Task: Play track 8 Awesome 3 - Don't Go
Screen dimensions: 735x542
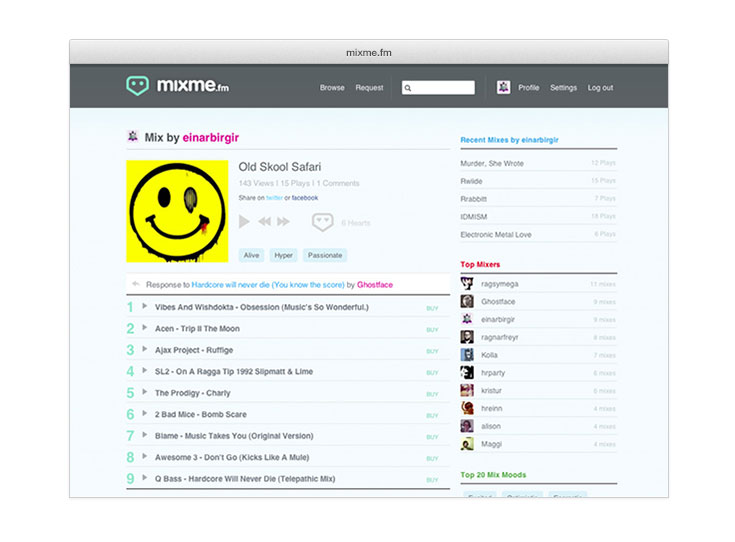Action: click(x=145, y=456)
